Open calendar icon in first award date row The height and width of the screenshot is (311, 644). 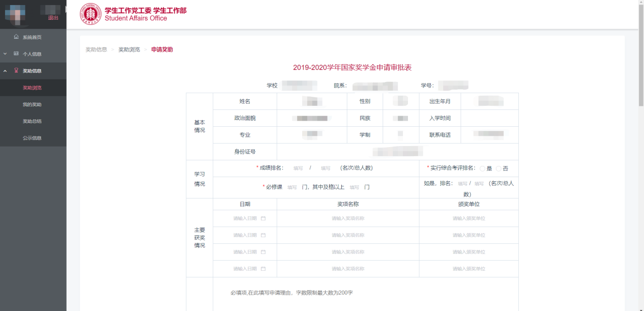263,218
